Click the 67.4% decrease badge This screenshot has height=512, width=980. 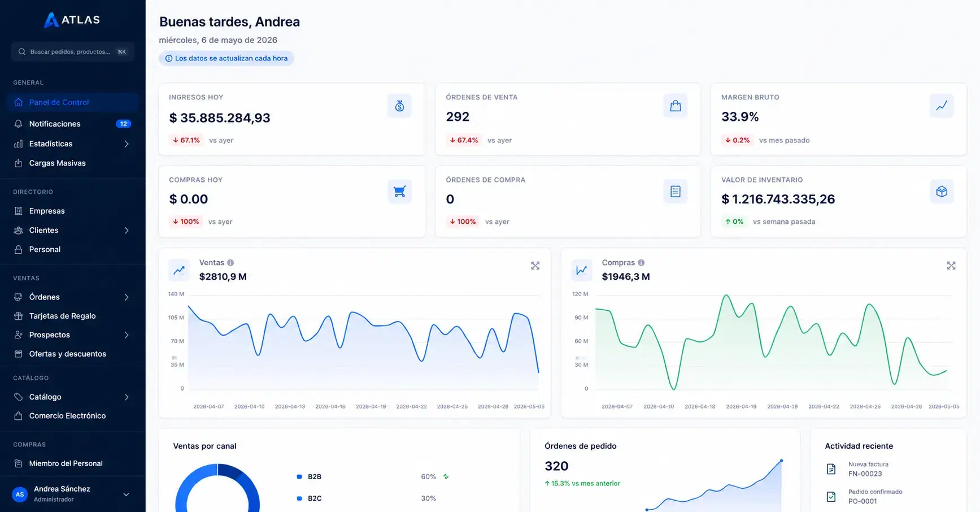tap(464, 140)
